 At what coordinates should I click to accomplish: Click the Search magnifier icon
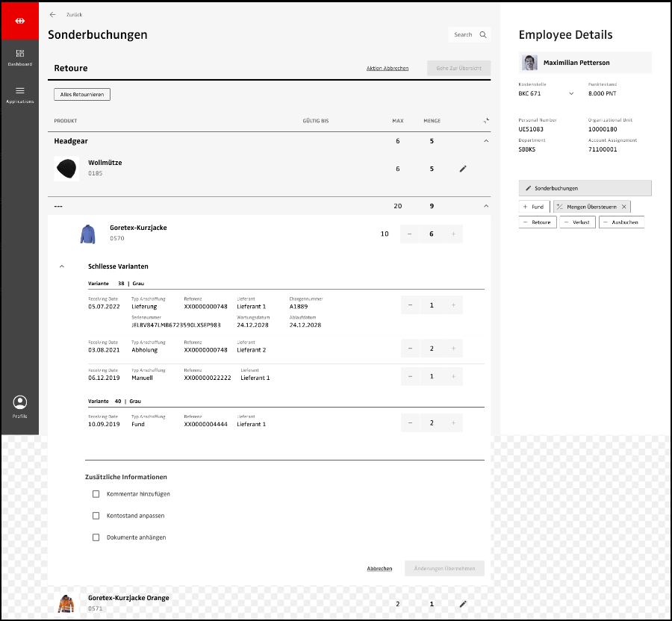pos(483,34)
